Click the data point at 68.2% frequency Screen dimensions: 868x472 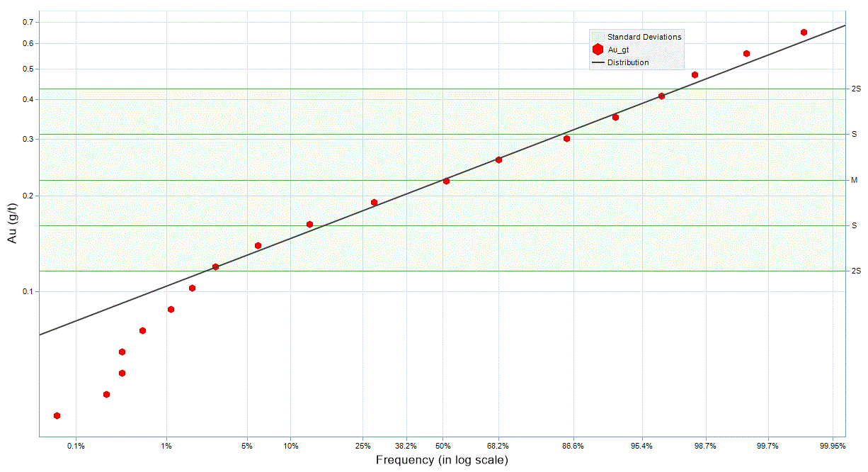click(x=498, y=160)
